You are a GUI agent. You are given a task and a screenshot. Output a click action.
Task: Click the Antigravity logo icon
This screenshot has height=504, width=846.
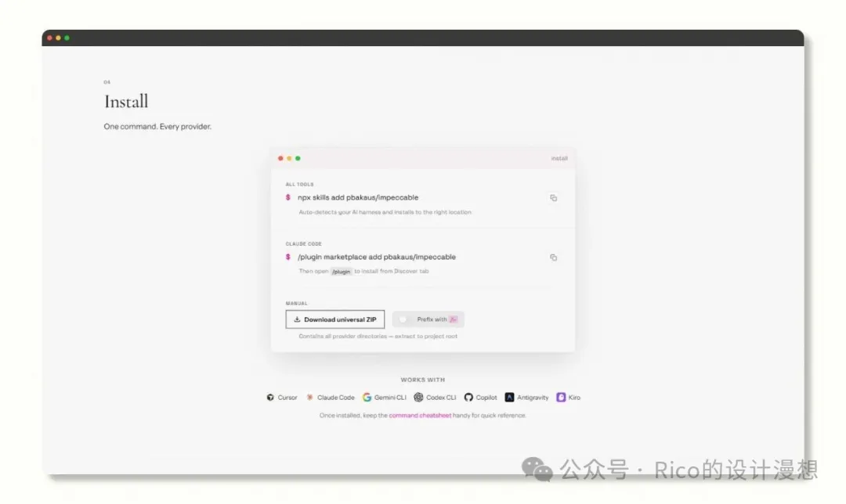coord(509,398)
